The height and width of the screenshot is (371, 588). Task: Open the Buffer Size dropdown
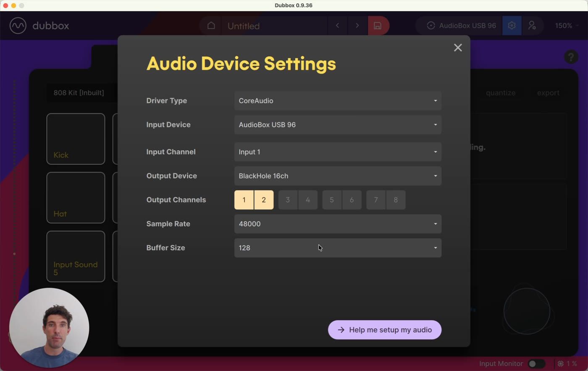(338, 248)
